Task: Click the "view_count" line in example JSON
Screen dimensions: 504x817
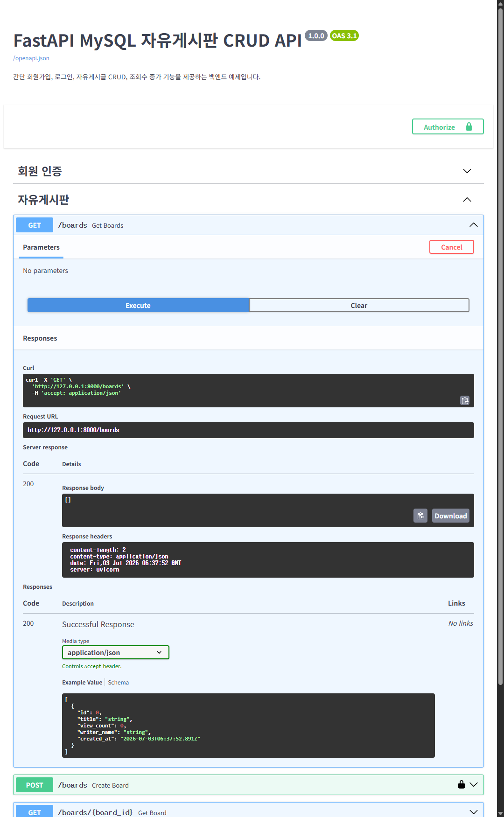Action: point(102,726)
